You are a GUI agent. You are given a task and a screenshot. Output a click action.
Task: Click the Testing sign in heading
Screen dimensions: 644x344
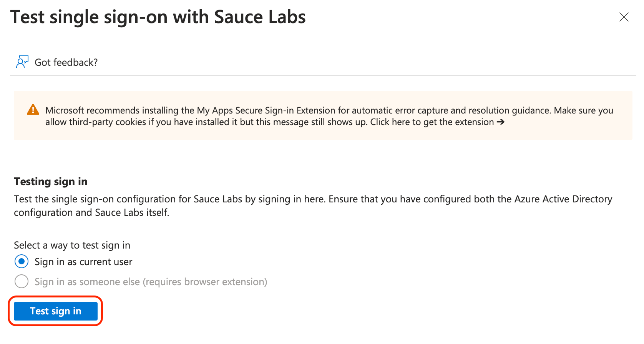tap(50, 181)
